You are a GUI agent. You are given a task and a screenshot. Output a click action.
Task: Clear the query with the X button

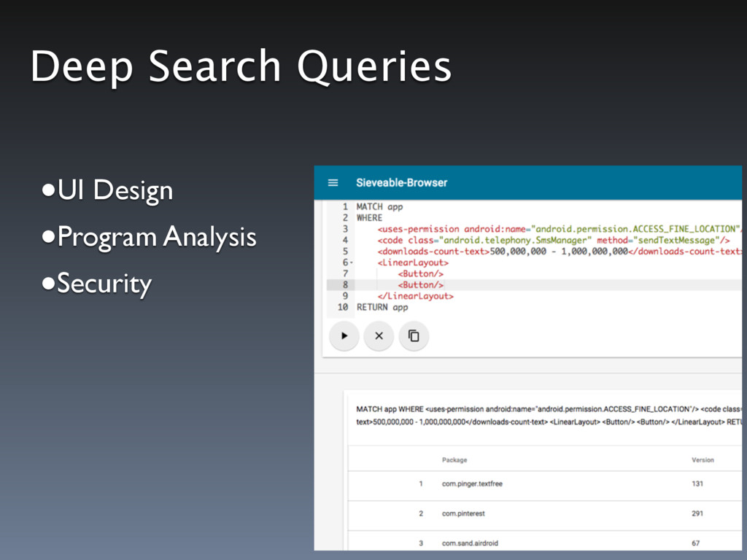(x=379, y=335)
